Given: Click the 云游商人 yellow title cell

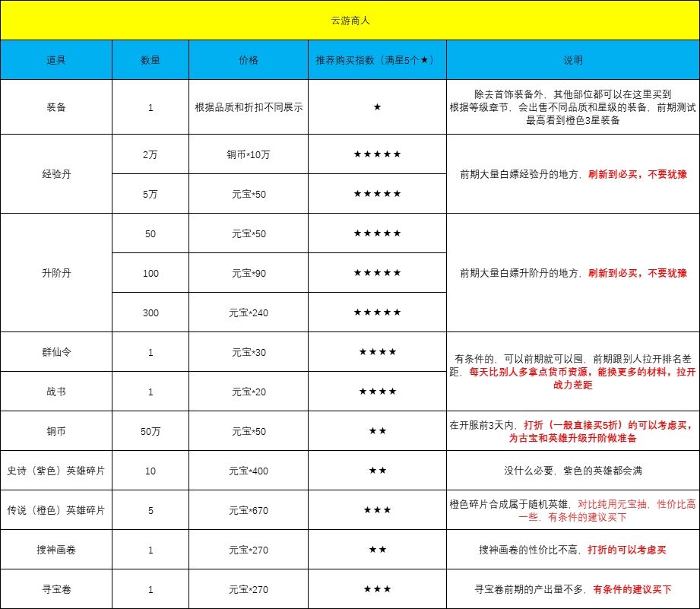Looking at the screenshot, I should (x=350, y=20).
